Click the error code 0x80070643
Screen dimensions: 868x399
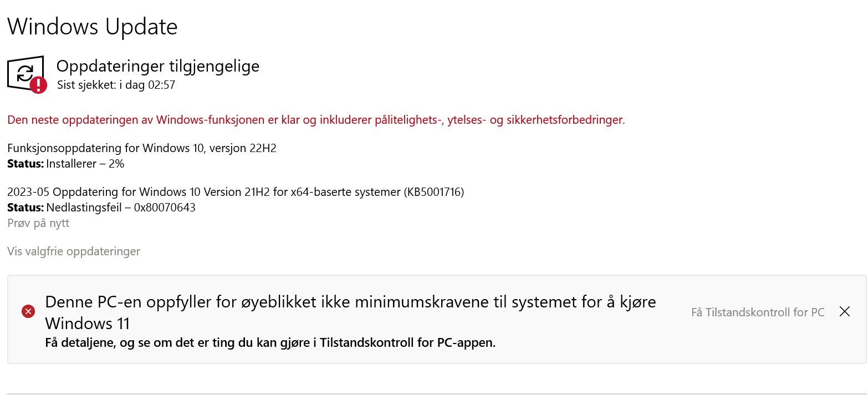pos(165,208)
